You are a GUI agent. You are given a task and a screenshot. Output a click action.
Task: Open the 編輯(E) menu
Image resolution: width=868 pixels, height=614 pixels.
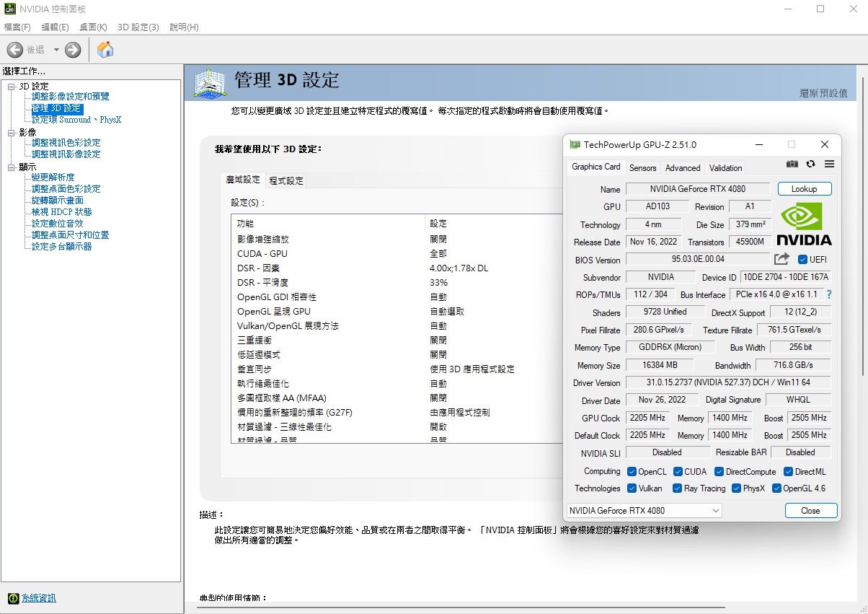point(56,27)
